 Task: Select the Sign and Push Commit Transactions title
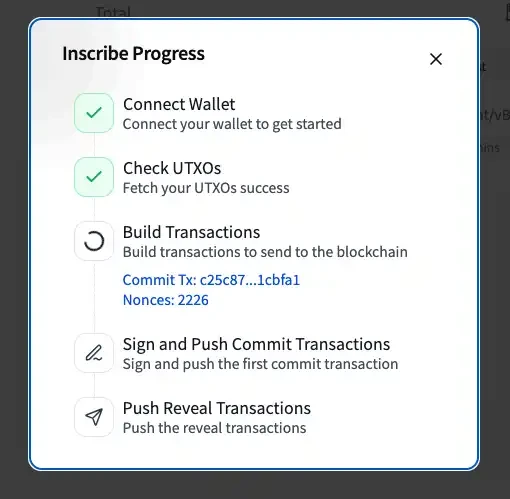[256, 344]
